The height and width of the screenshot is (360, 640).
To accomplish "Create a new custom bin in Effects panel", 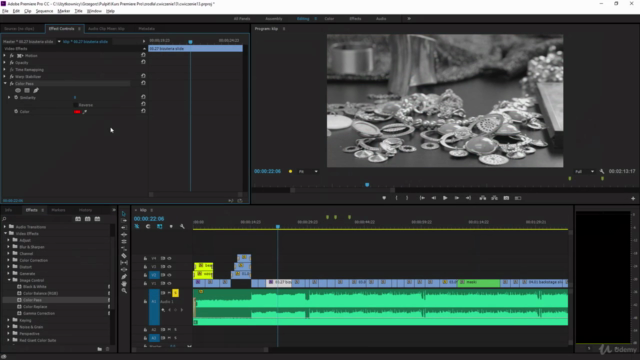I will click(100, 349).
